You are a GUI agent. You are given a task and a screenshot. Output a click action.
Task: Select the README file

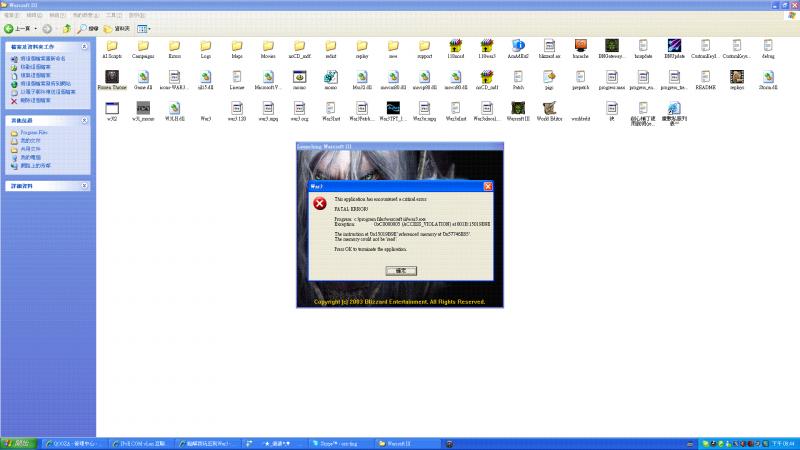(x=706, y=81)
